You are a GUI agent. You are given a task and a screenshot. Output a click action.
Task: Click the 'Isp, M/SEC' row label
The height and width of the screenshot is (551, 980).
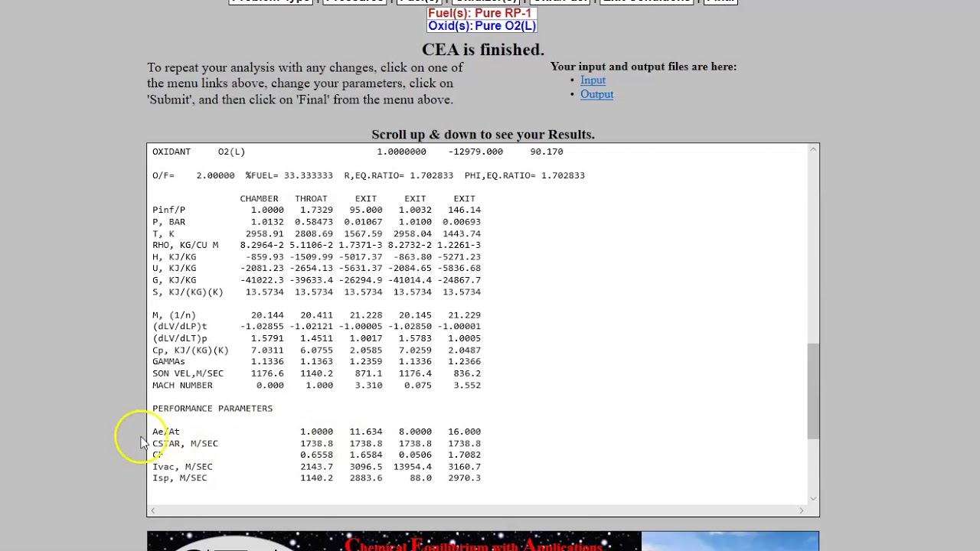click(x=179, y=478)
